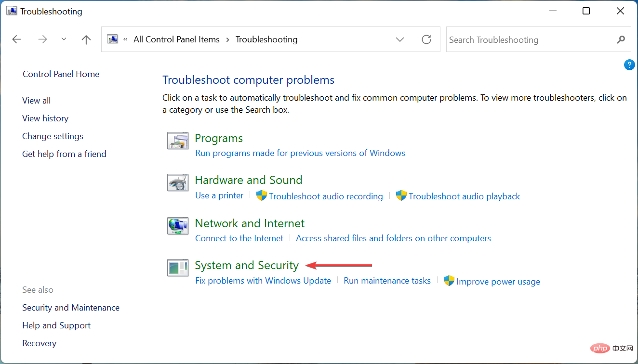Click Get help from a friend
The height and width of the screenshot is (364, 638).
[x=64, y=154]
